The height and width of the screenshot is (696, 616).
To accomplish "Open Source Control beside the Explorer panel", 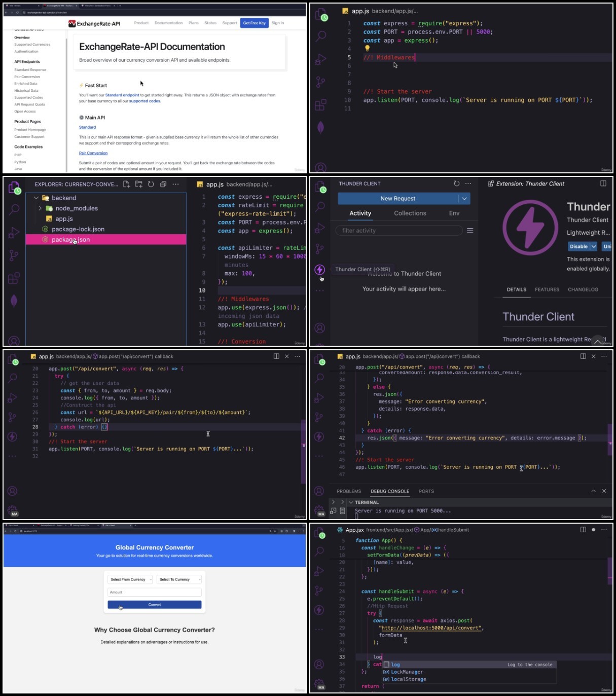I will point(14,255).
